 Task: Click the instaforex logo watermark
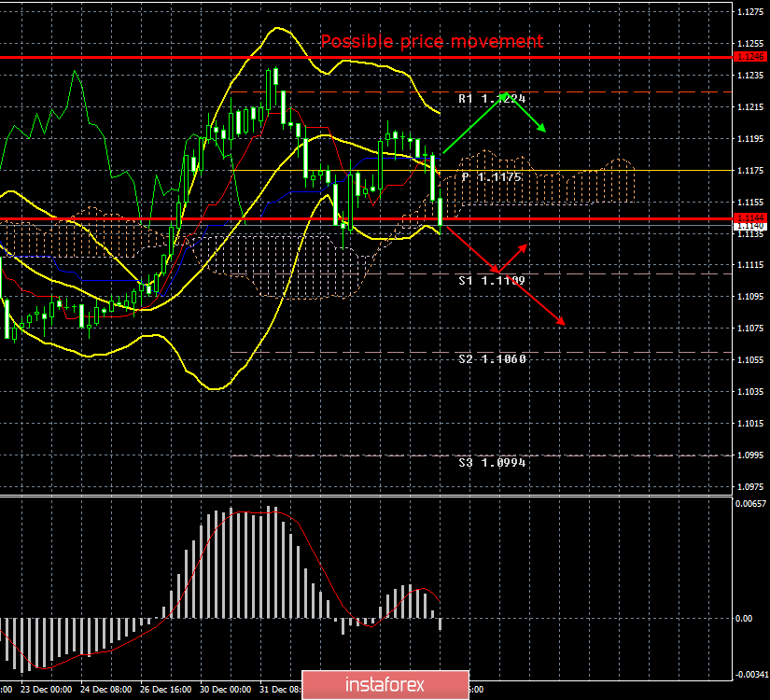[385, 684]
